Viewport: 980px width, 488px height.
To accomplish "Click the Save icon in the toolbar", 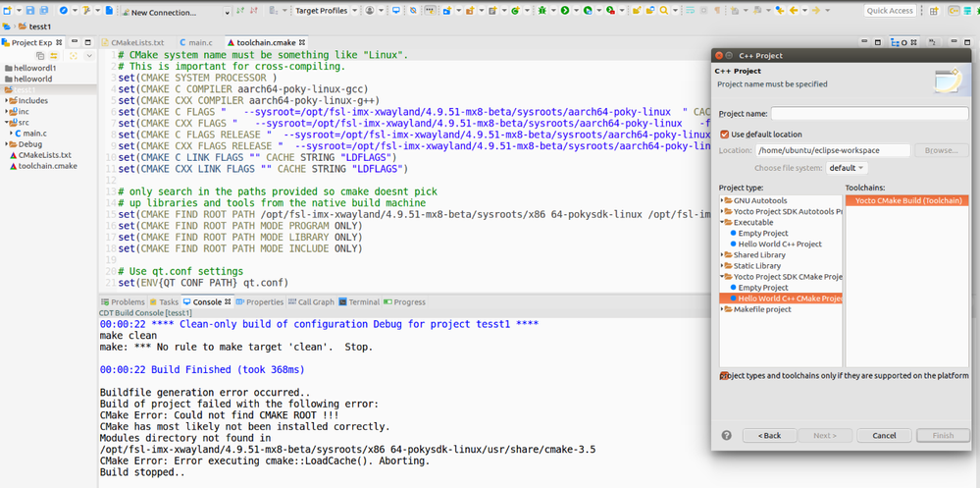I will pyautogui.click(x=30, y=11).
